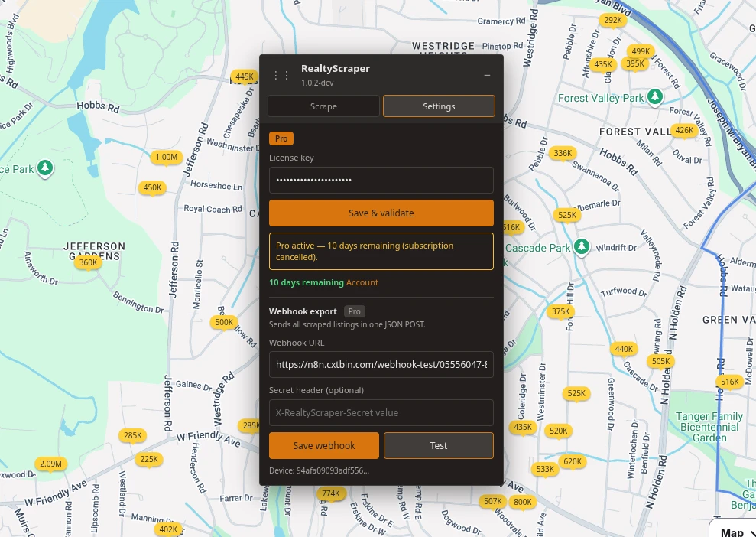Select the 516K marker near Hobbs Rd

(729, 382)
